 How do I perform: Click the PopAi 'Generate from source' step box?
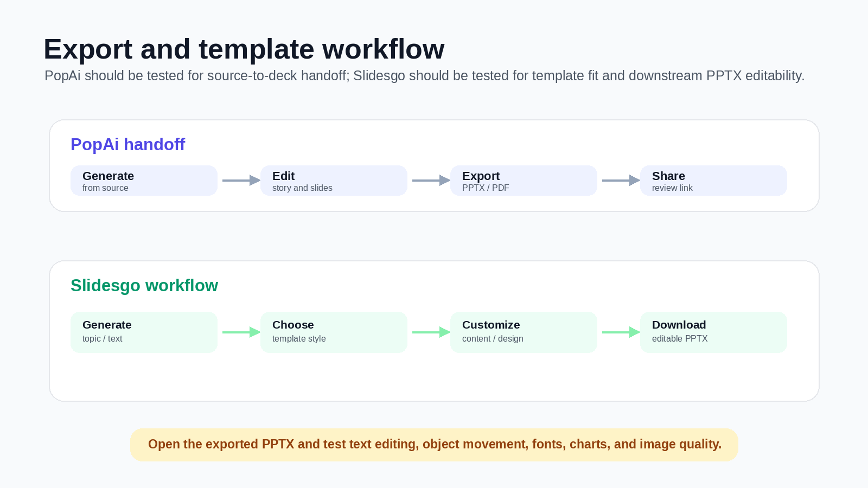(x=144, y=181)
